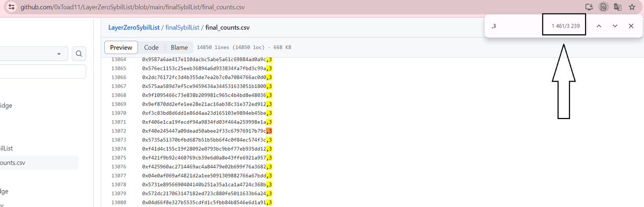Image resolution: width=644 pixels, height=207 pixels.
Task: Click line number 13078
Action: point(118,184)
